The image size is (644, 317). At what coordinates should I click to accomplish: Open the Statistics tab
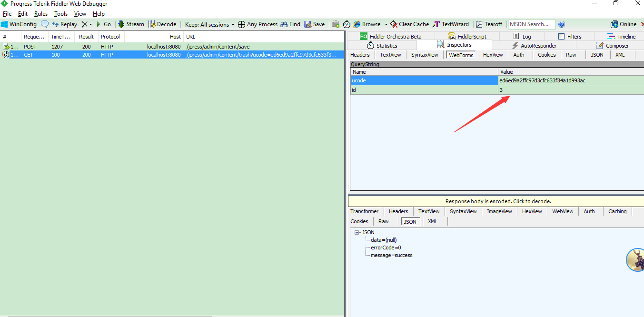[382, 46]
